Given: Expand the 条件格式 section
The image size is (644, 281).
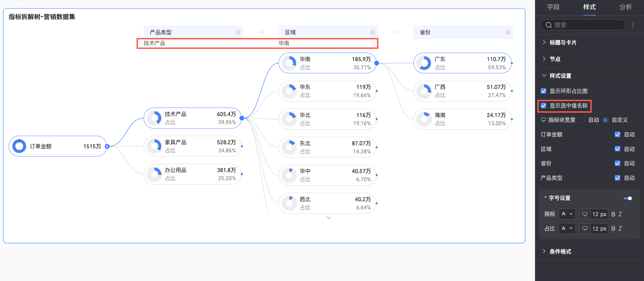Looking at the screenshot, I should 560,251.
